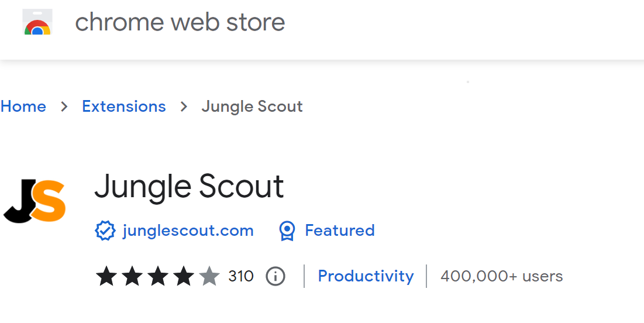The height and width of the screenshot is (323, 644).
Task: Click the chevron arrow after Home
Action: pos(64,106)
